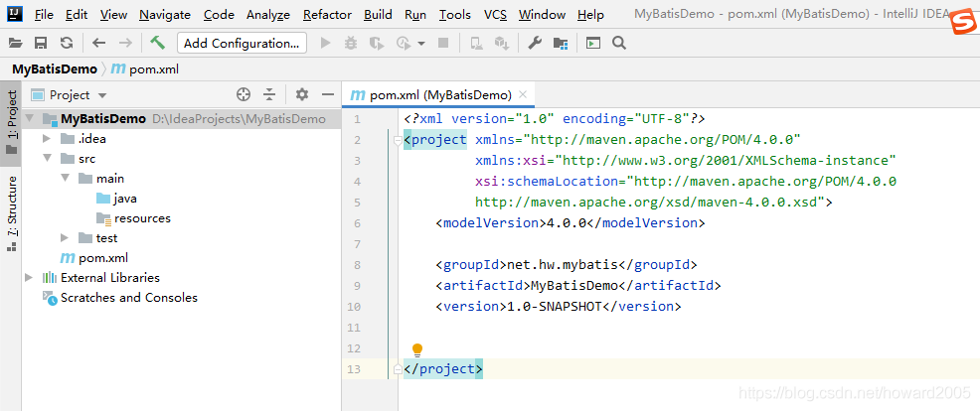980x411 pixels.
Task: Hide the Project panel with minus icon
Action: point(328,94)
